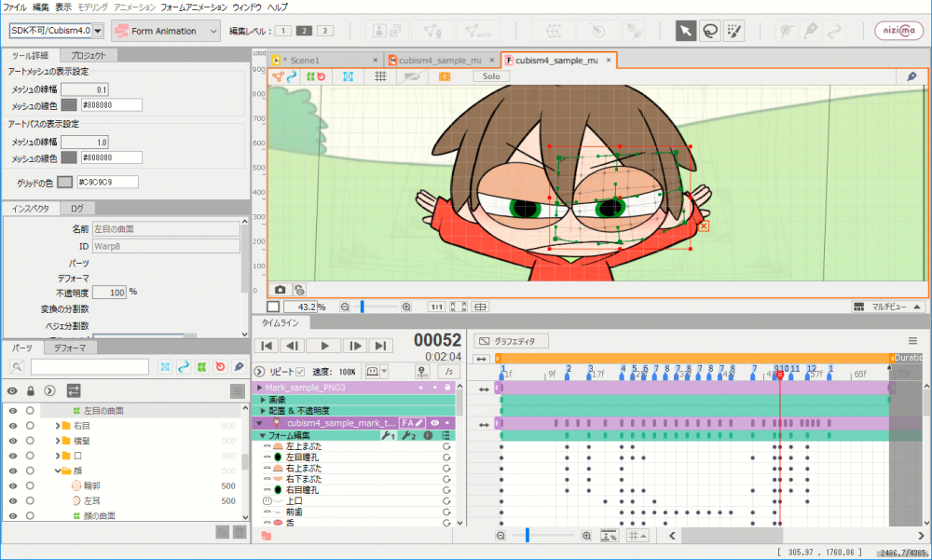Image resolution: width=932 pixels, height=560 pixels.
Task: Click the /s icon in timeline controls
Action: pyautogui.click(x=449, y=372)
